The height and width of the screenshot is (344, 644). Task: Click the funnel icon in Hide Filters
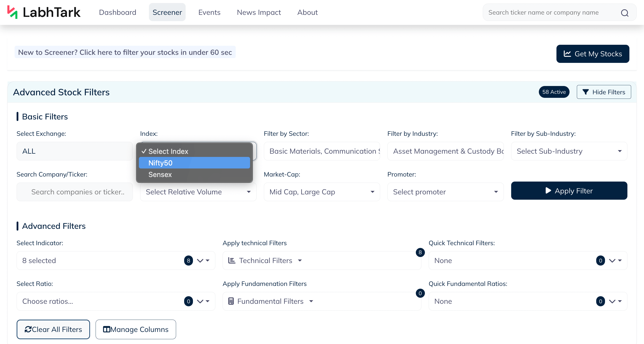tap(586, 92)
